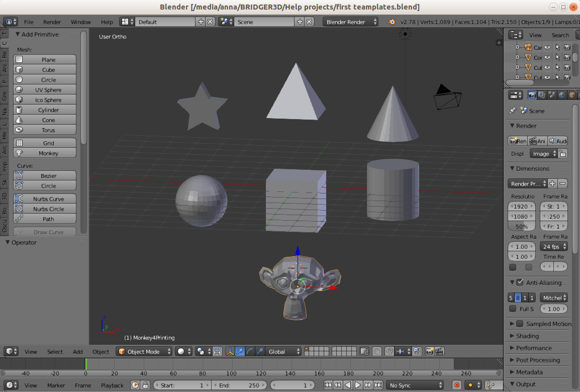Click the Plane mesh primitive icon
The image size is (580, 392).
click(x=19, y=59)
